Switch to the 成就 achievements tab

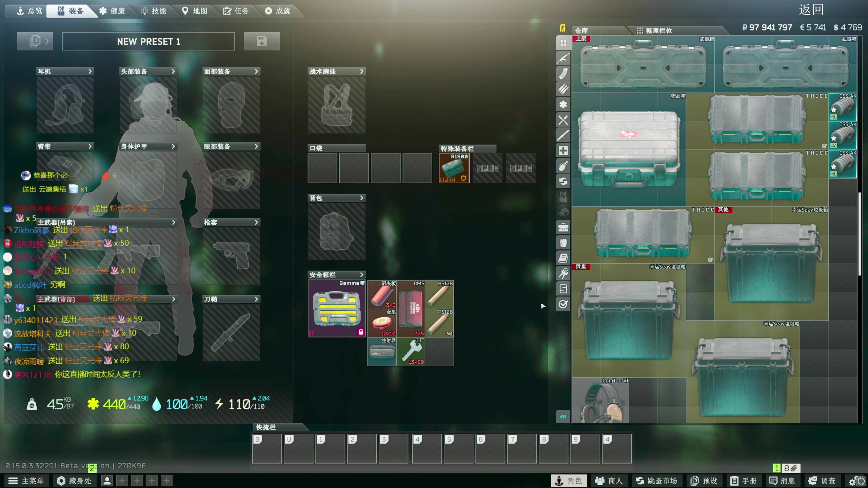point(278,11)
